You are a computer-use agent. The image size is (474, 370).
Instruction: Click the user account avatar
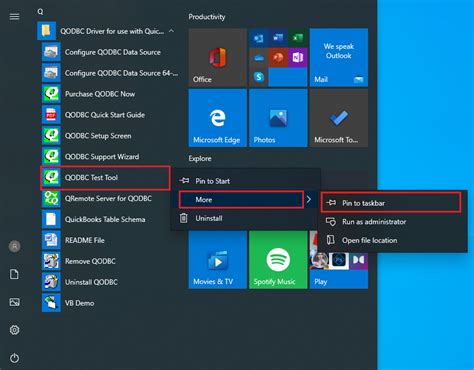coord(14,246)
